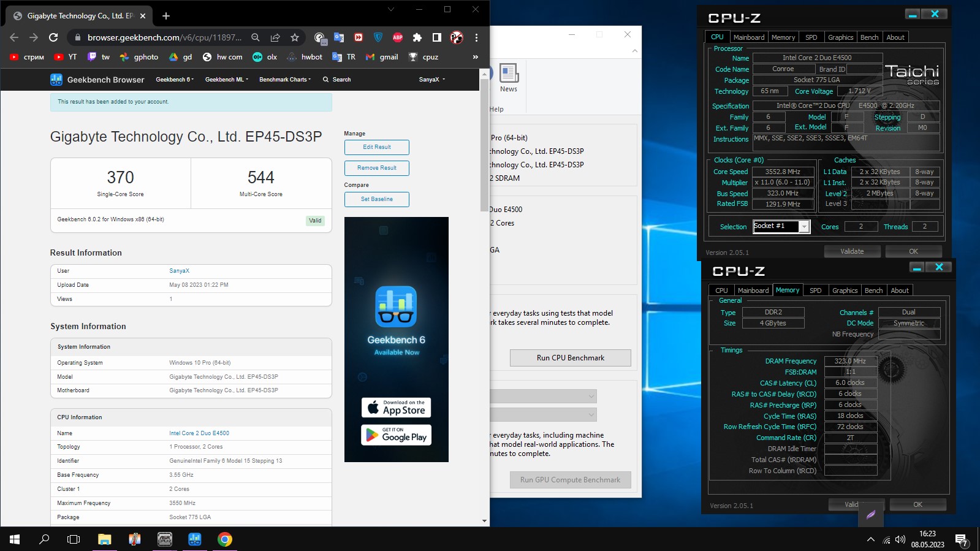Show hidden system tray icons
The height and width of the screenshot is (551, 980).
[870, 539]
